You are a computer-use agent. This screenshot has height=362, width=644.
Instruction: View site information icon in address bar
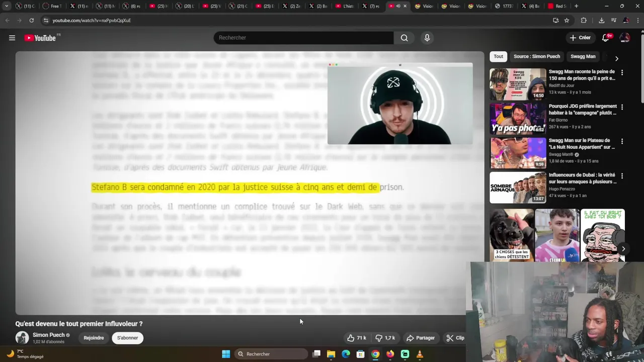click(46, 20)
